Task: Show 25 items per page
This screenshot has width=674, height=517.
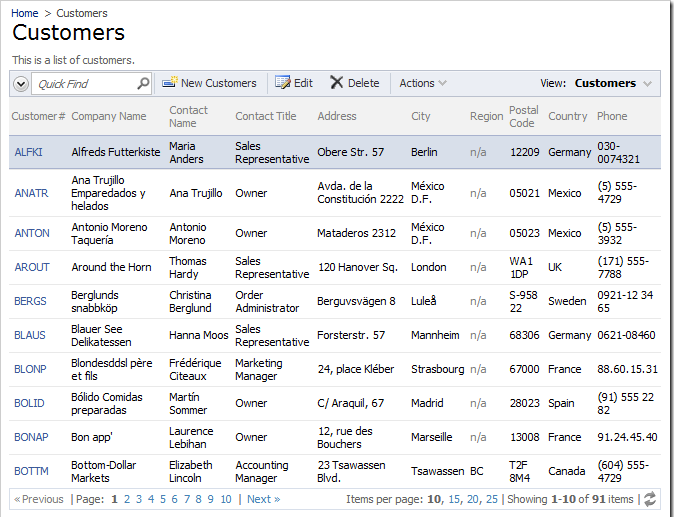Action: point(492,499)
